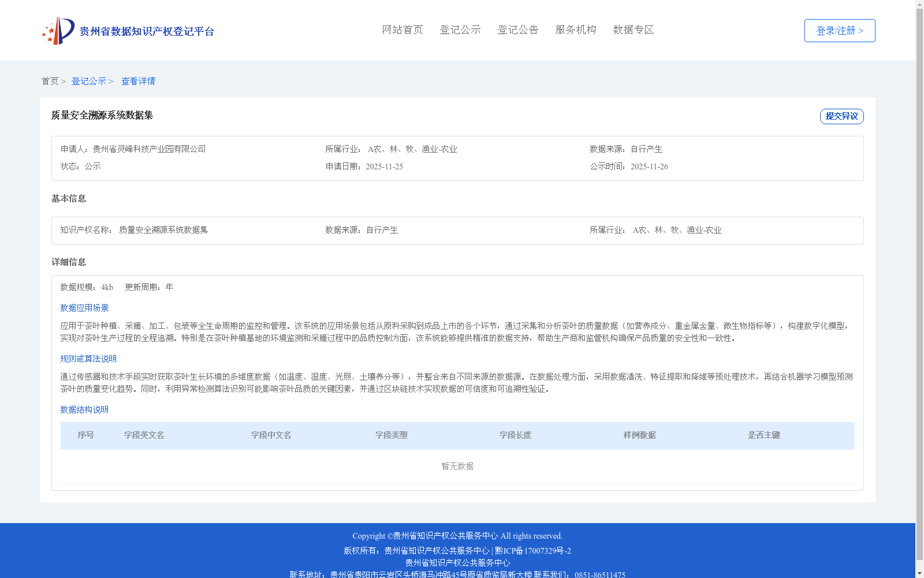Open 登记公示 in the navigation bar
This screenshot has width=924, height=578.
[x=460, y=30]
